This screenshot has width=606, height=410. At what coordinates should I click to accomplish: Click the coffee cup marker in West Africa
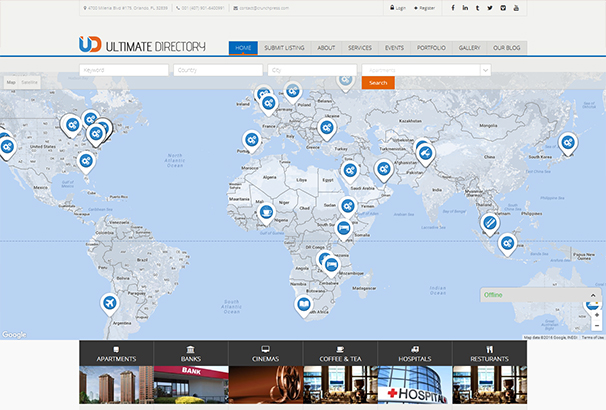(266, 214)
